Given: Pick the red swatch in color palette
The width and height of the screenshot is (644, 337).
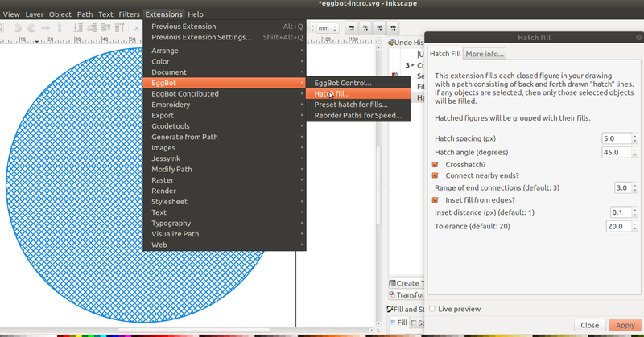Looking at the screenshot, I should (x=67, y=335).
